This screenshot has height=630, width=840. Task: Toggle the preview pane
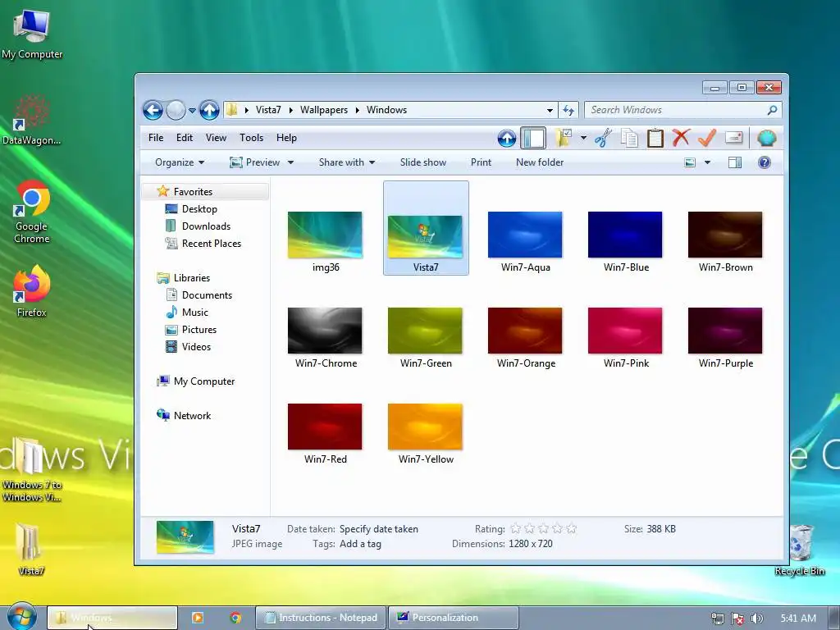point(735,162)
